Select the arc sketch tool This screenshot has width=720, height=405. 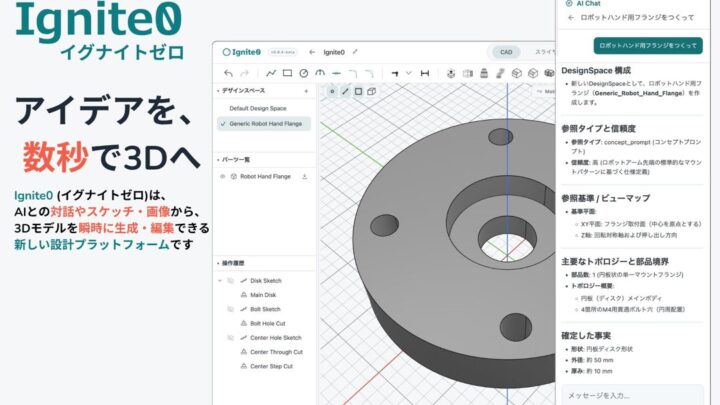(x=320, y=73)
